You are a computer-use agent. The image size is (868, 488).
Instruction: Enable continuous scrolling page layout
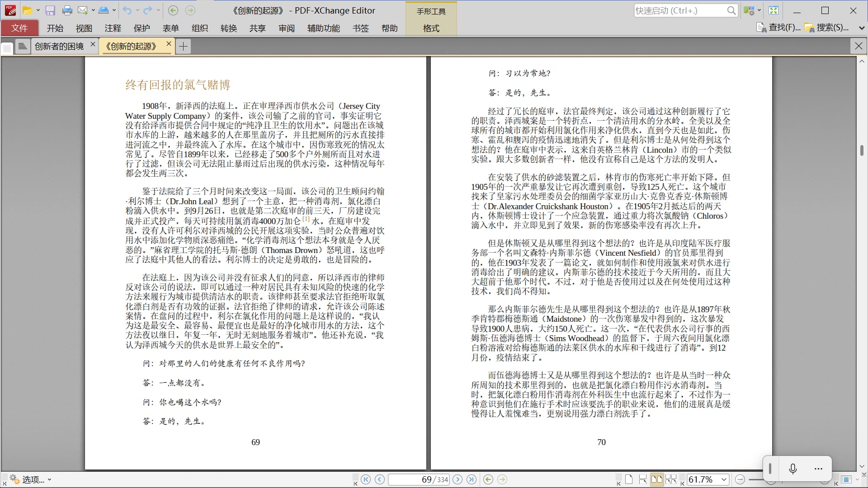[x=642, y=479]
